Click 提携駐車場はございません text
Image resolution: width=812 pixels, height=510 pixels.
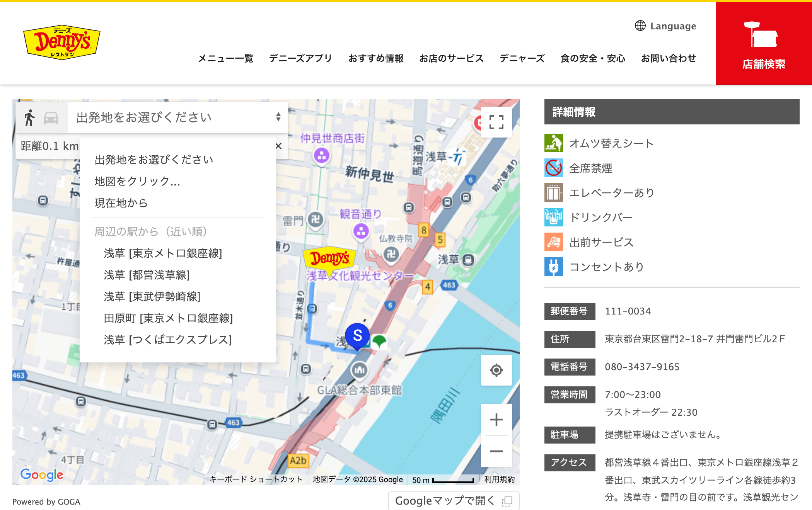coord(664,435)
